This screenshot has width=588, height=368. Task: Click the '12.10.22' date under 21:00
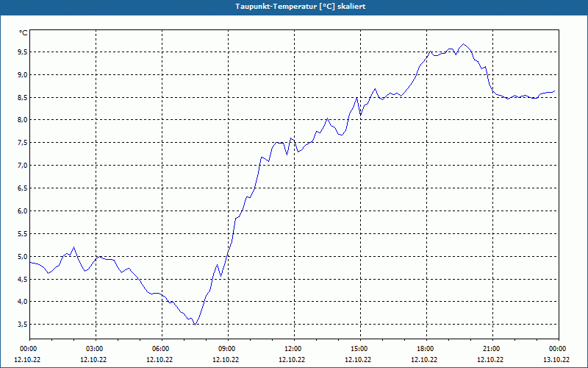pyautogui.click(x=490, y=359)
